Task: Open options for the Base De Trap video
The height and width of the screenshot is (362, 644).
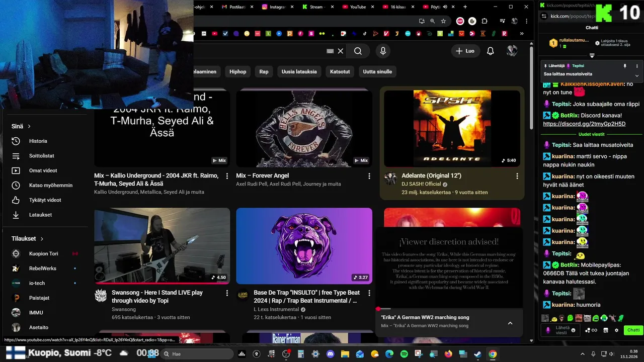Action: (369, 293)
